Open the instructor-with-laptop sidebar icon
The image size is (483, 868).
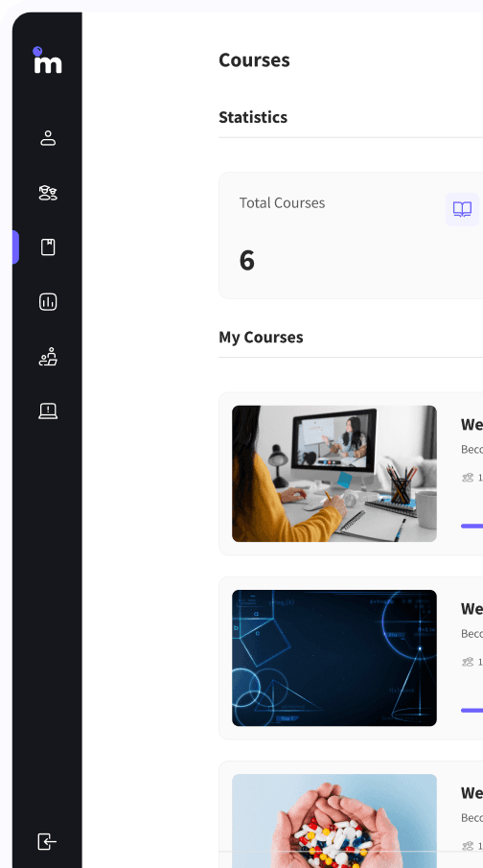tap(48, 357)
